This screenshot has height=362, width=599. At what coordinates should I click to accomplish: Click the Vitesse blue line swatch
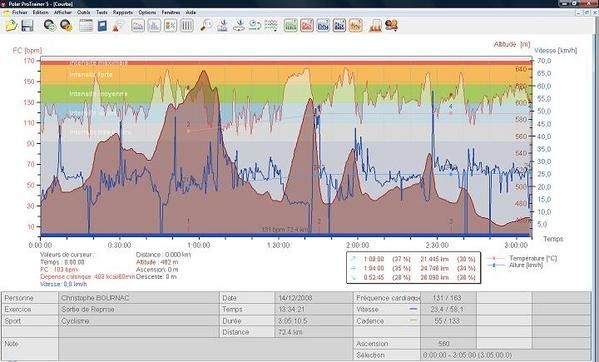click(413, 309)
